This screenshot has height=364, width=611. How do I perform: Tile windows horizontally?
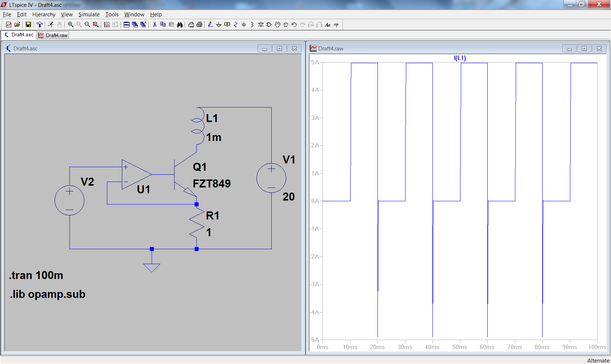coord(127,25)
